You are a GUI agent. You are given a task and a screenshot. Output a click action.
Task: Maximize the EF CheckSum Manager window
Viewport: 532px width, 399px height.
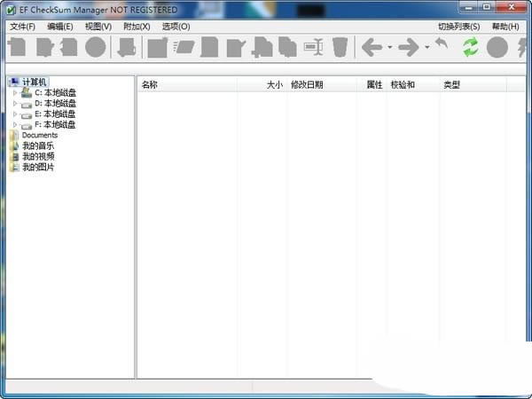pos(487,7)
